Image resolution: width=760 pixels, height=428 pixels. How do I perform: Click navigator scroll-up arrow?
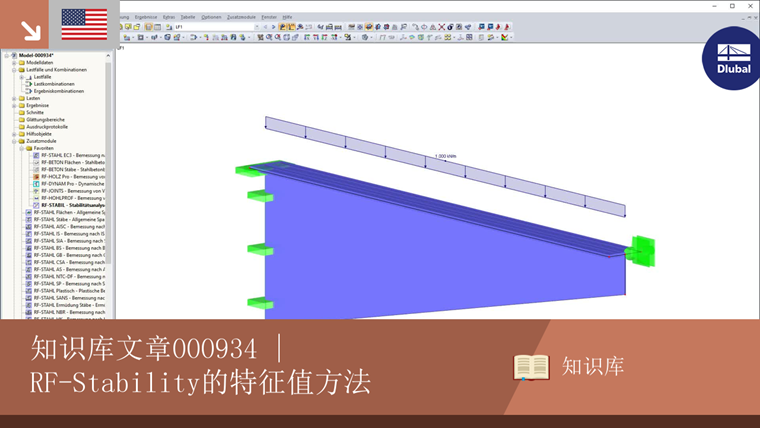[109, 56]
